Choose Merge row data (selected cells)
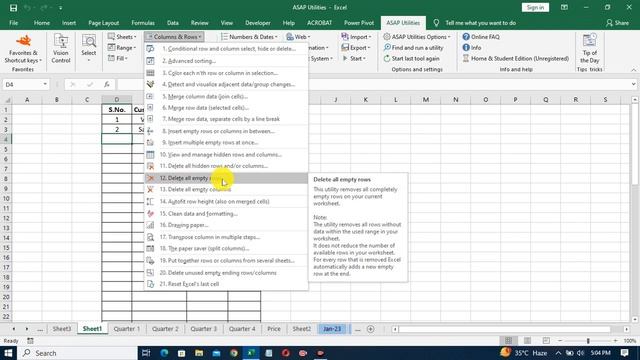Image resolution: width=640 pixels, height=360 pixels. tap(226, 108)
